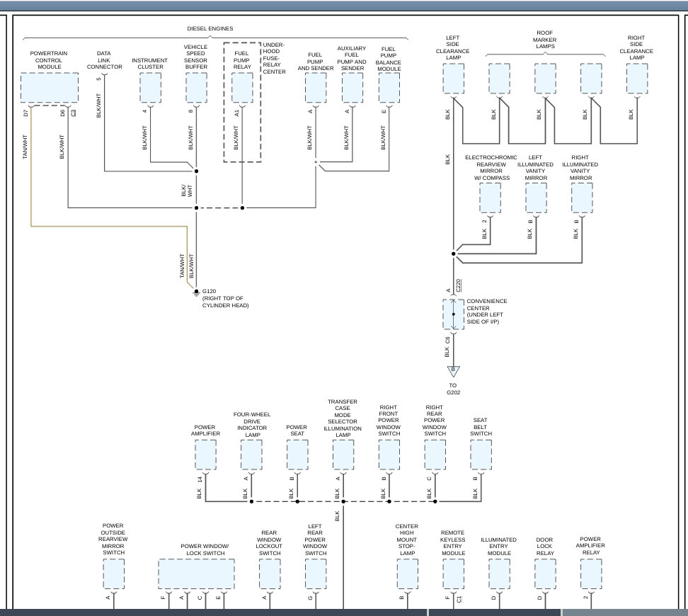Viewport: 688px width, 616px height.
Task: Click the 'ROOF MARKER LAMPS' label
Action: click(x=545, y=40)
